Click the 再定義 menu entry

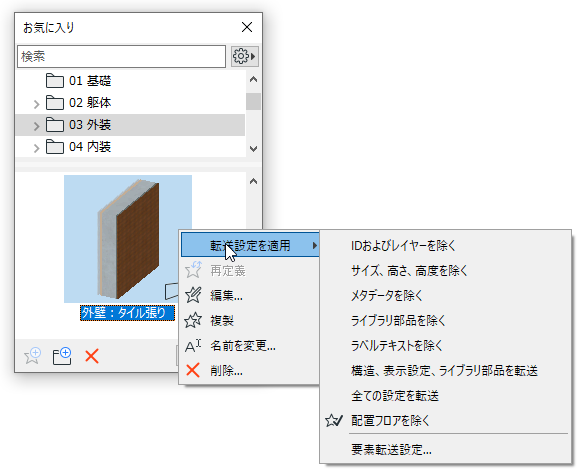pos(250,270)
